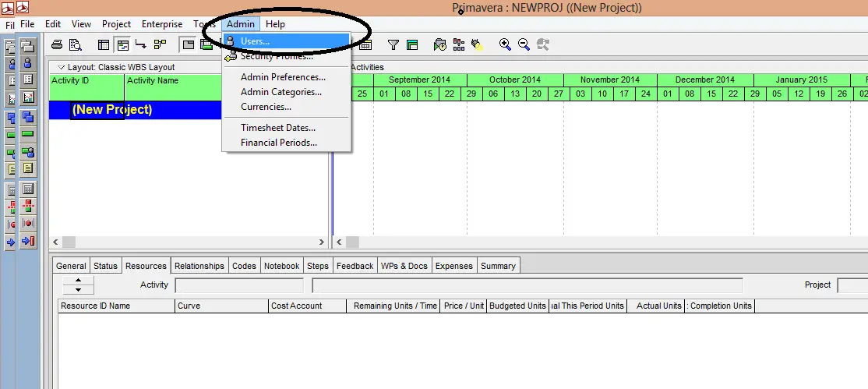
Task: Open WBS icon in the fully visible sidebar column
Action: (x=28, y=117)
